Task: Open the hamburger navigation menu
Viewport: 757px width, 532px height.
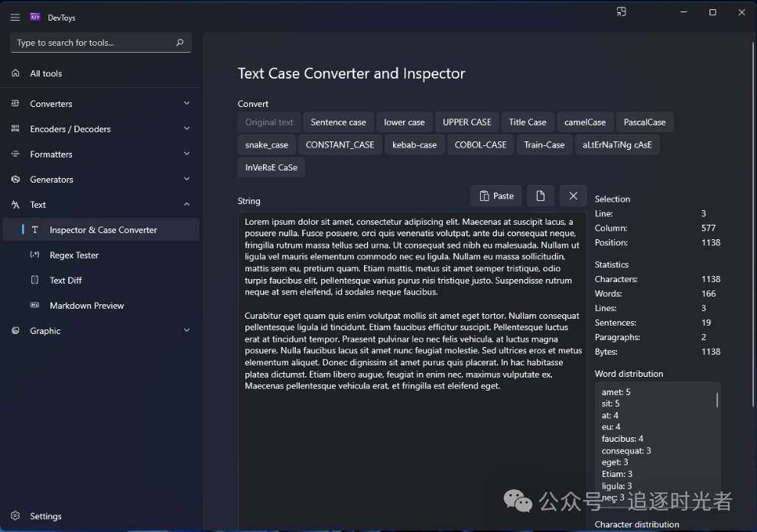Action: pos(15,18)
